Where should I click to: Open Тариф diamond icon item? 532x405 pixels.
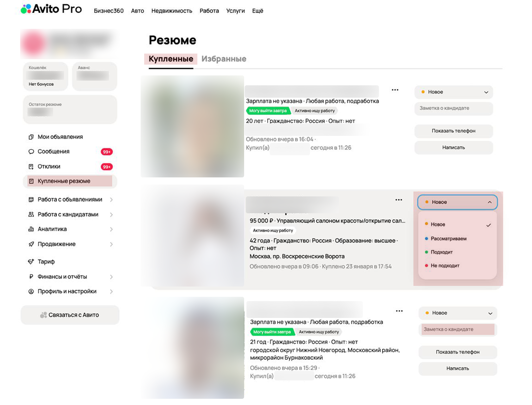click(x=46, y=262)
